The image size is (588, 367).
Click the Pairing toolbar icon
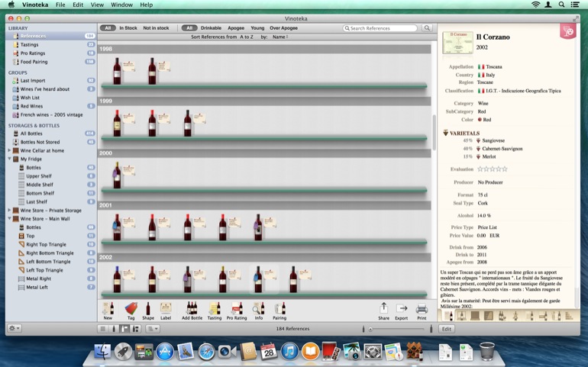click(279, 308)
